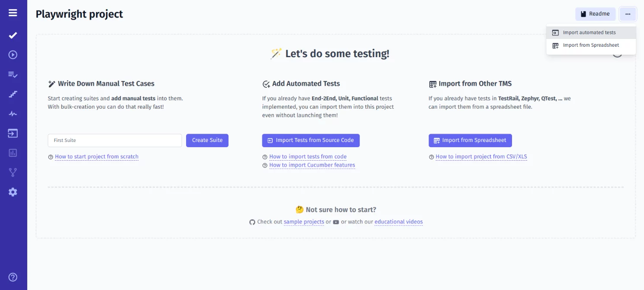Open Settings gear in sidebar
Viewport: 644px width, 290px height.
[13, 192]
